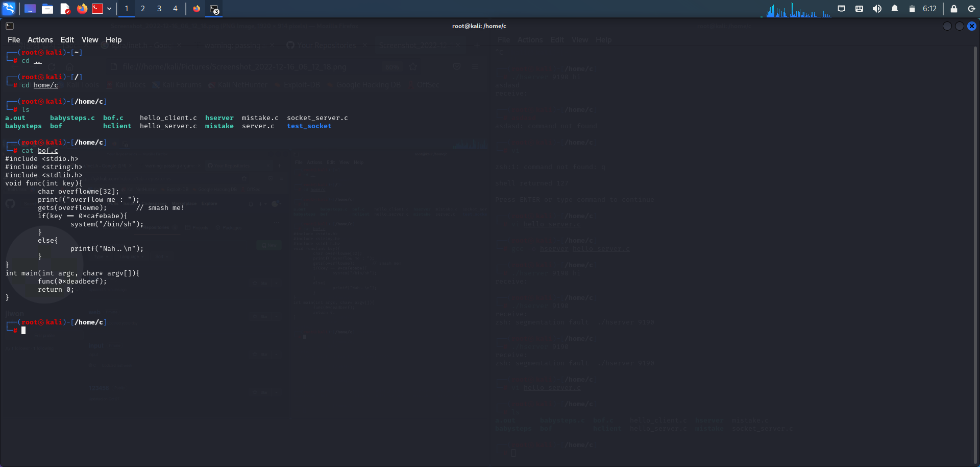Open the Kali applications menu
Viewport: 980px width, 467px height.
click(x=8, y=9)
